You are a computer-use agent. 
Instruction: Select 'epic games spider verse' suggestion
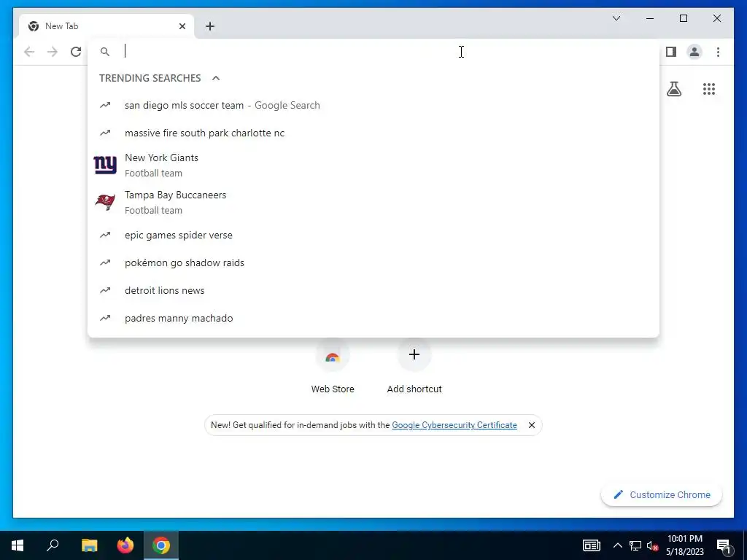[373, 236]
